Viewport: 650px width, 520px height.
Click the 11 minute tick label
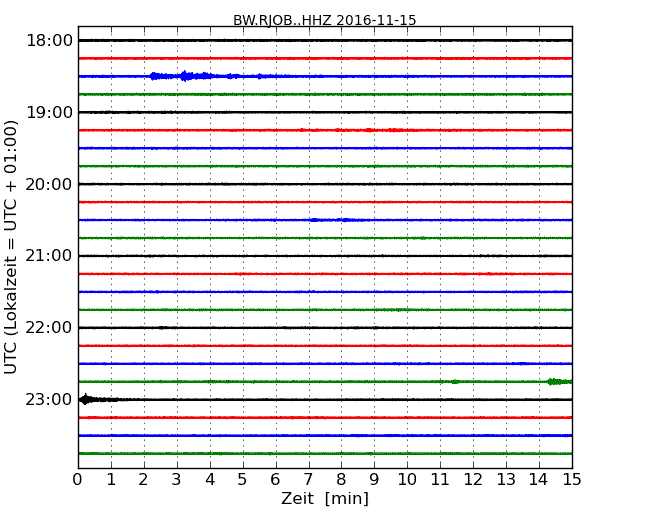point(440,479)
